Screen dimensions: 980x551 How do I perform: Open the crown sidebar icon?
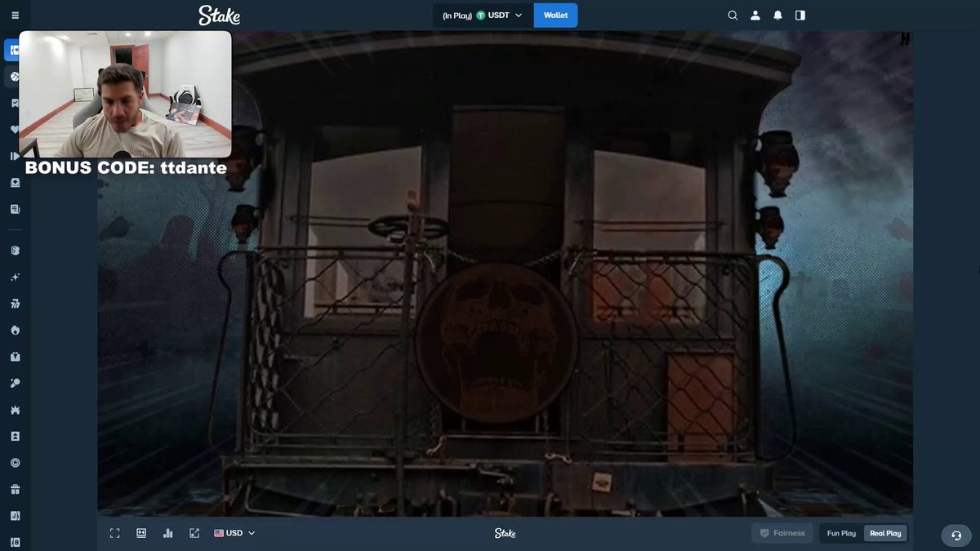pos(15,410)
